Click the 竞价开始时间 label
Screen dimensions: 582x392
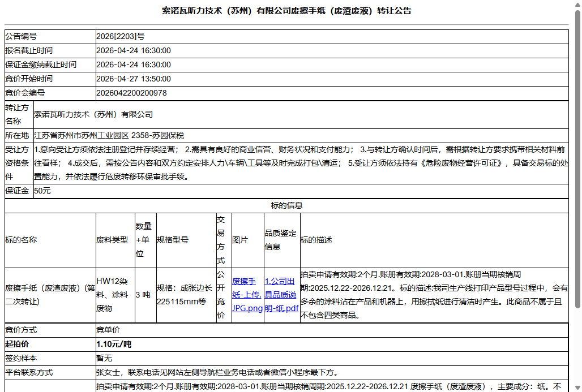[x=29, y=79]
